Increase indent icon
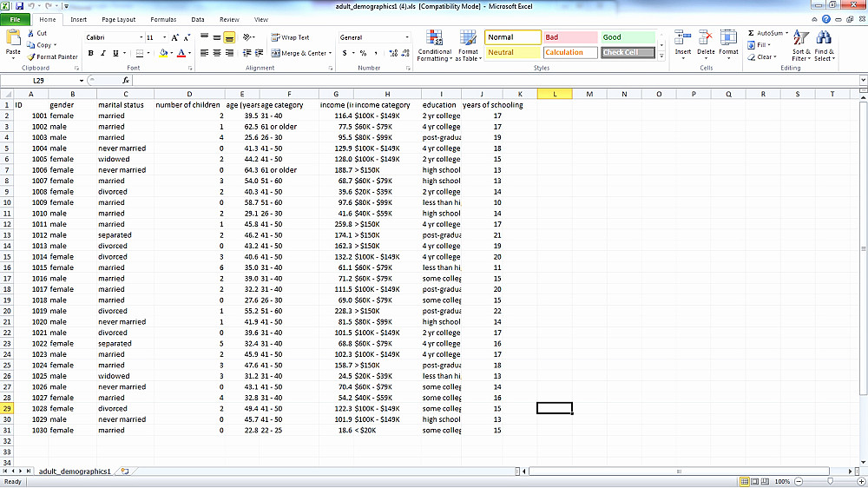The image size is (868, 488). click(x=259, y=53)
